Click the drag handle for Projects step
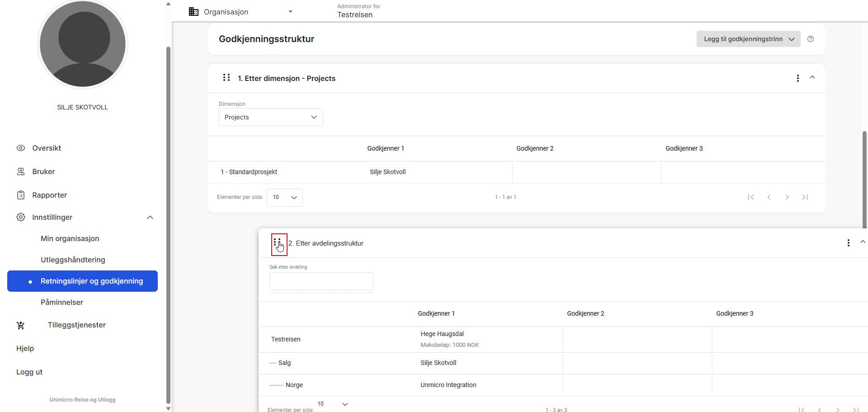868x412 pixels. pyautogui.click(x=226, y=78)
